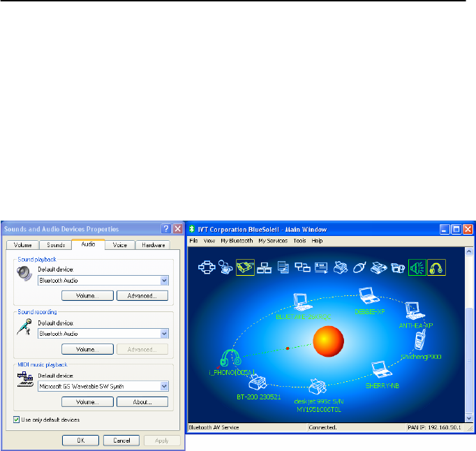Screen dimensions: 476x451
Task: Select the Audio tab
Action: 89,244
